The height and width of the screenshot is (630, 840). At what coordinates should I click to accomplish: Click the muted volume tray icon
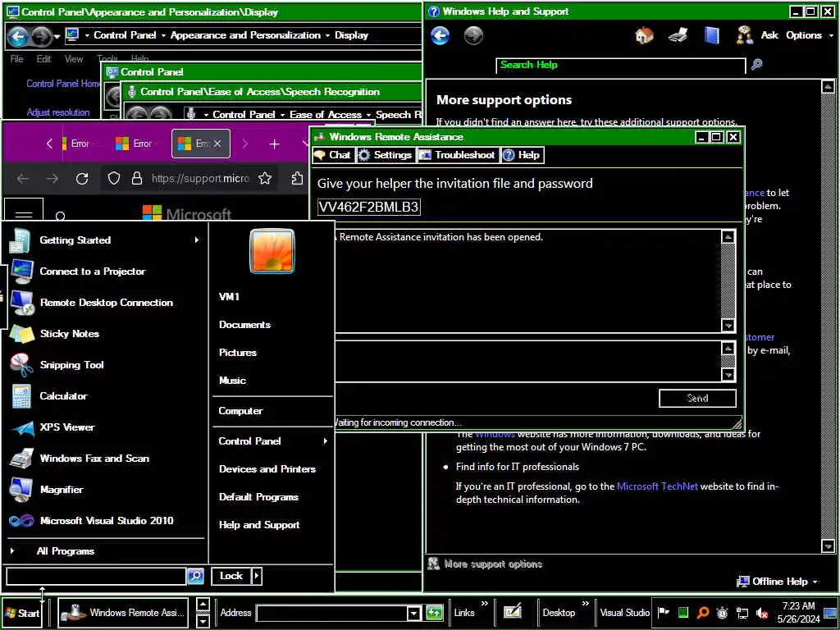click(x=762, y=612)
